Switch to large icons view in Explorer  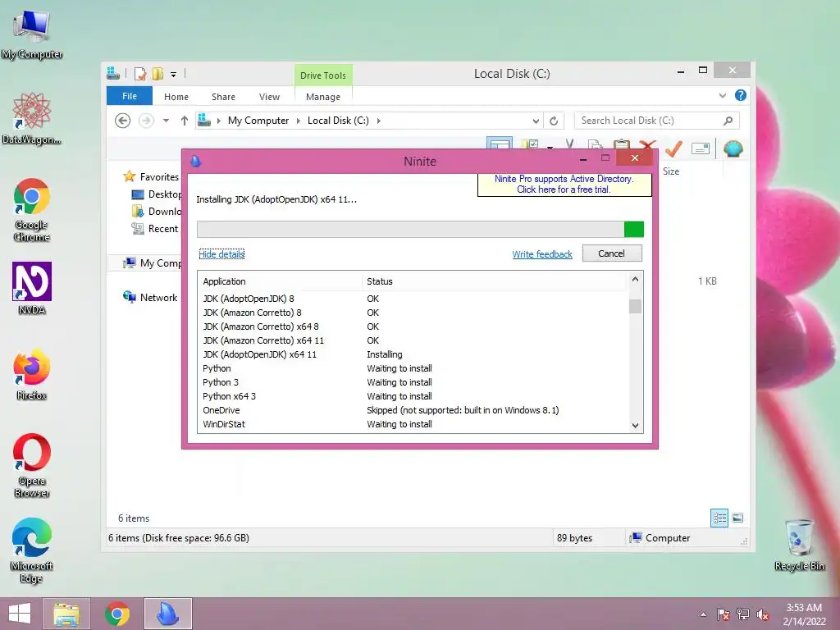point(737,518)
